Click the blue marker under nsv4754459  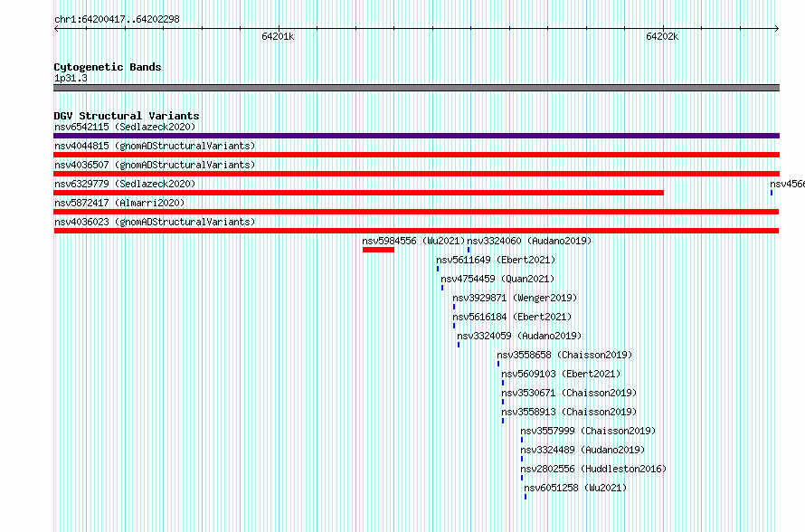[x=442, y=288]
